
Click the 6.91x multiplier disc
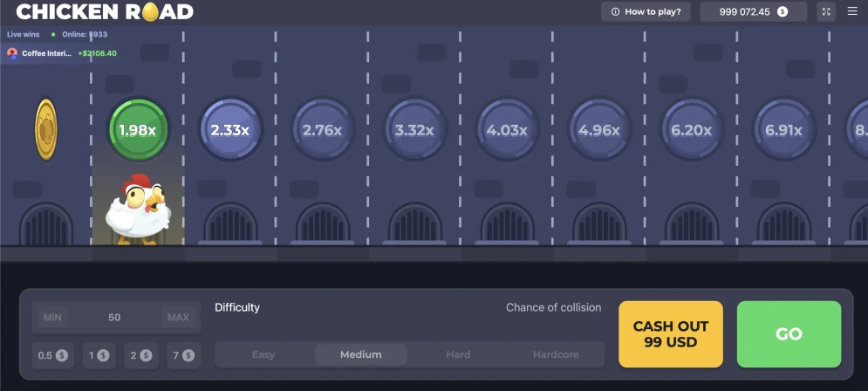[x=783, y=129]
